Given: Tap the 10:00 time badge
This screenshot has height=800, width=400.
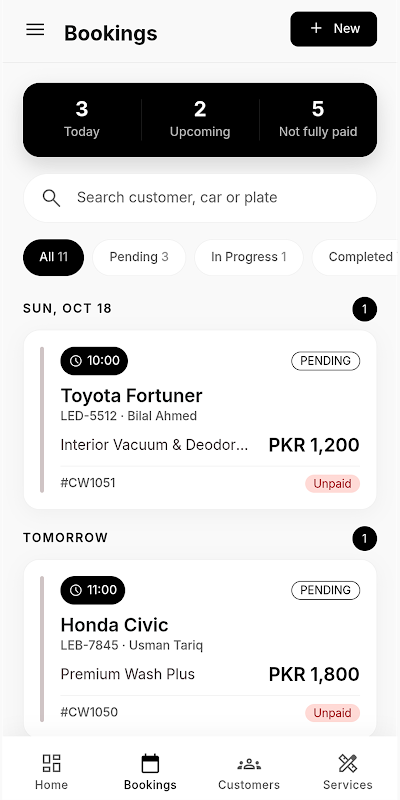Looking at the screenshot, I should point(94,361).
